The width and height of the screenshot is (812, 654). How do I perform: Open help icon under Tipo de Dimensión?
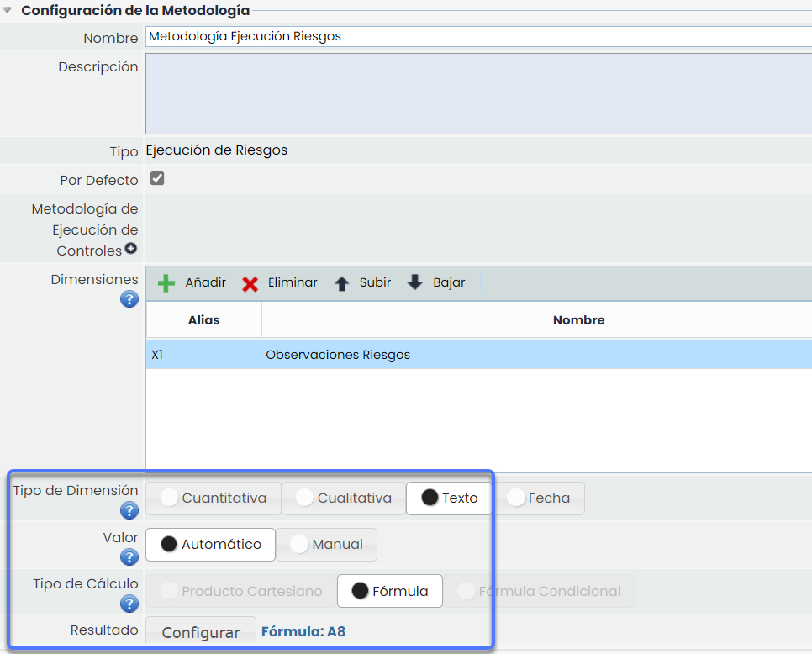(x=129, y=510)
